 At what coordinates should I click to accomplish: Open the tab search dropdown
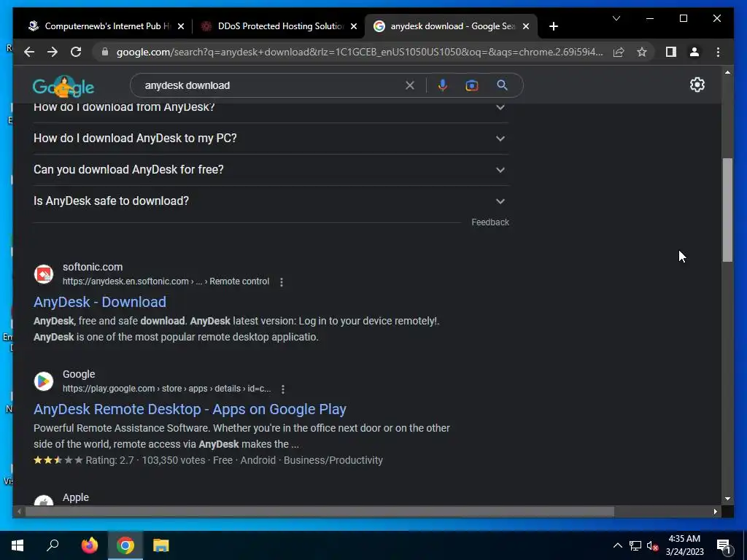pyautogui.click(x=616, y=18)
